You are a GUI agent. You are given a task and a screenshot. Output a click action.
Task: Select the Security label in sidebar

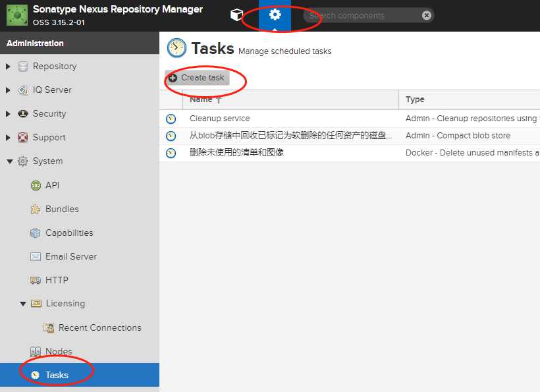[x=49, y=114]
